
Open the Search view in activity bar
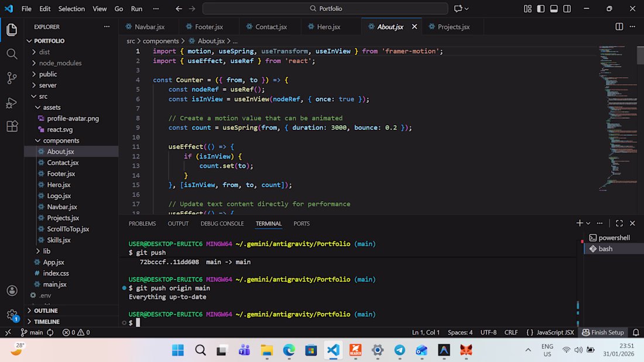click(x=12, y=54)
